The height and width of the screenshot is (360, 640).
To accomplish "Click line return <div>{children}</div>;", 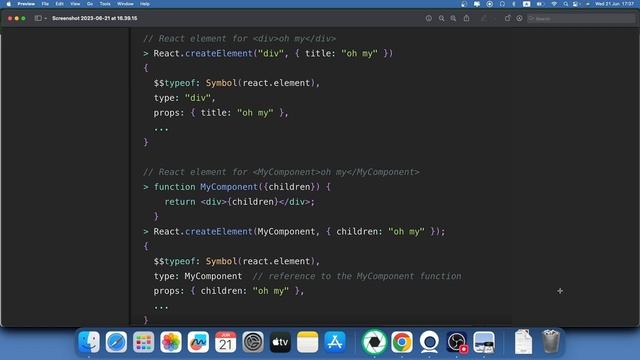I will (240, 202).
